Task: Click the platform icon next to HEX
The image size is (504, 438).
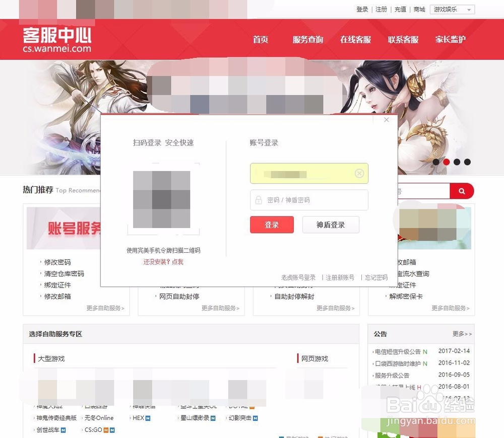Action: [x=147, y=418]
